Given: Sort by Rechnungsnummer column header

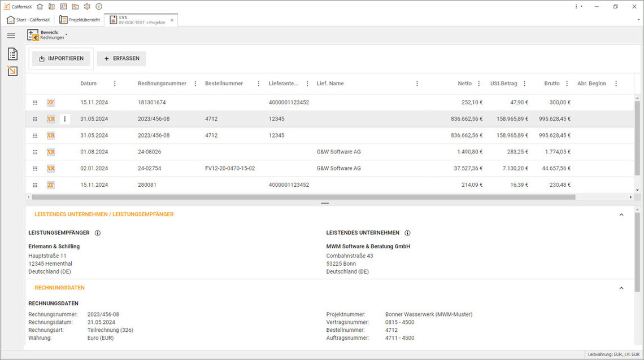Looking at the screenshot, I should click(162, 84).
